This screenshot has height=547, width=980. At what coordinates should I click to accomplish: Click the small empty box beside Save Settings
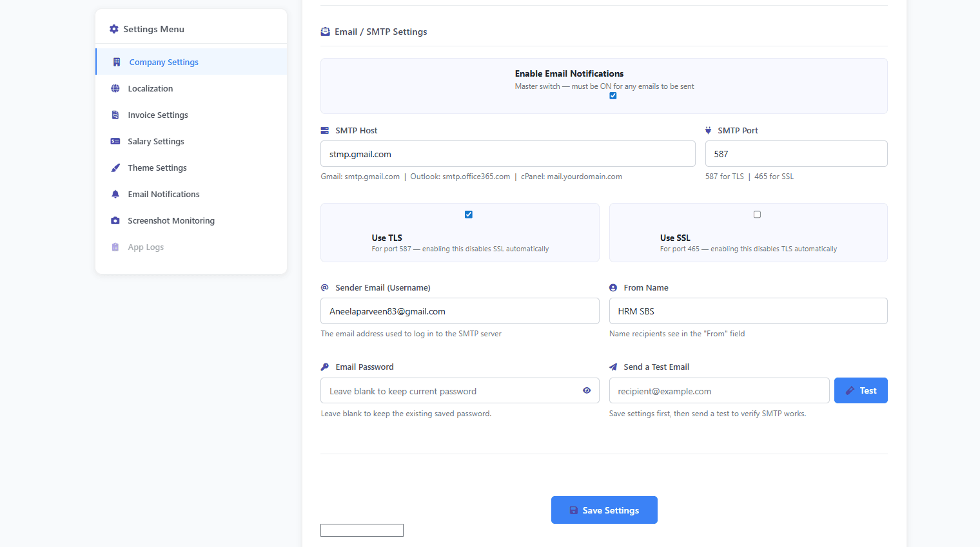(x=362, y=530)
